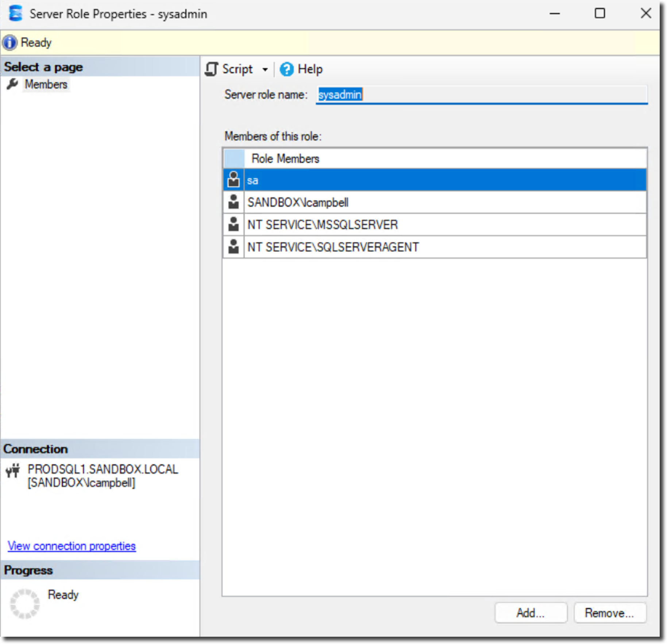Click the Script scroll icon in toolbar
This screenshot has width=667, height=644.
tap(211, 69)
